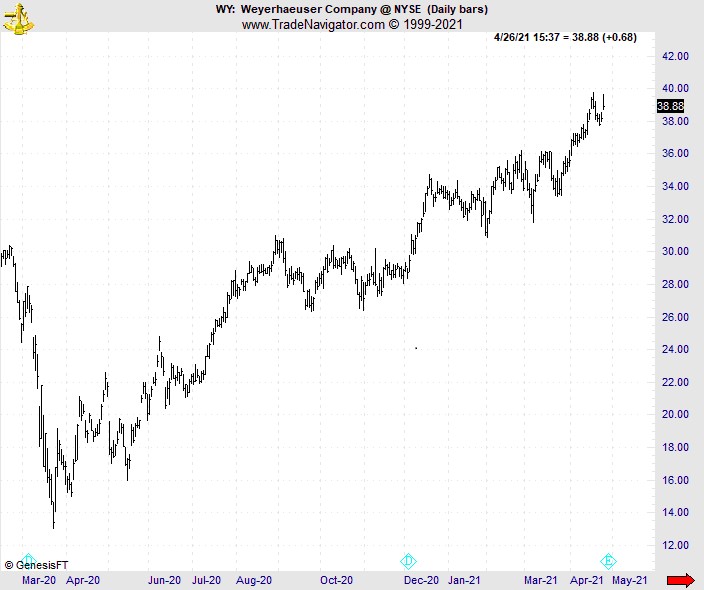Click the 26.00 price axis label
The image size is (704, 590).
[x=675, y=317]
